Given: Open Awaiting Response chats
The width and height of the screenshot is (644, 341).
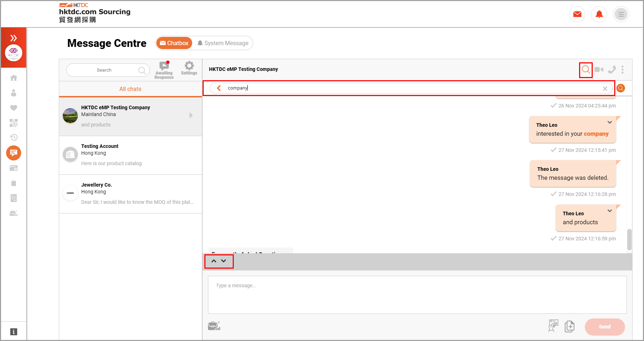Looking at the screenshot, I should pos(164,70).
